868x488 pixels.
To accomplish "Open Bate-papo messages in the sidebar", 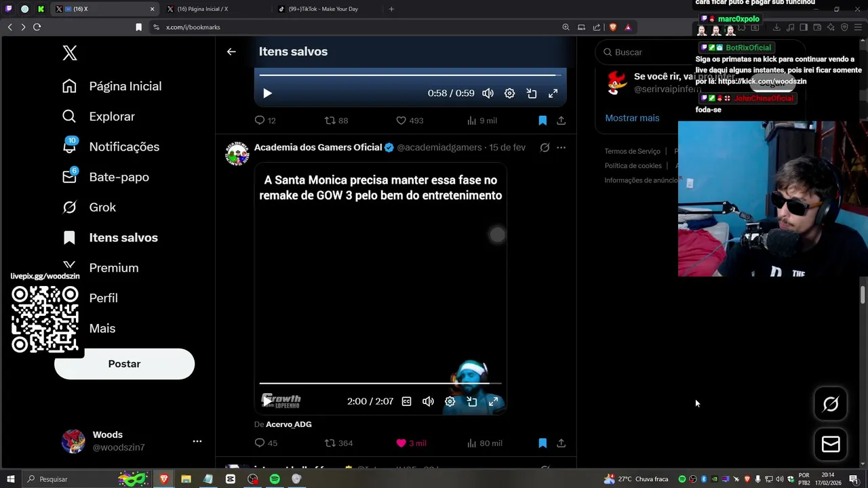I will (x=105, y=177).
